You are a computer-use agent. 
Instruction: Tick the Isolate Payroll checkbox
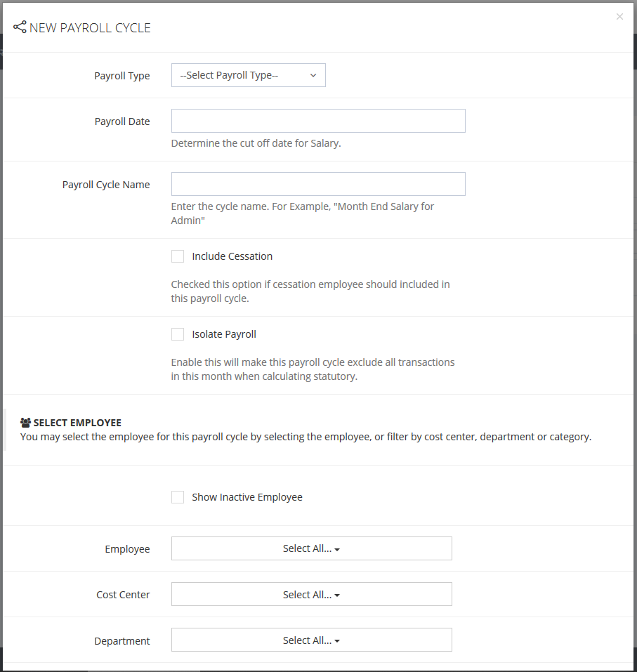178,334
